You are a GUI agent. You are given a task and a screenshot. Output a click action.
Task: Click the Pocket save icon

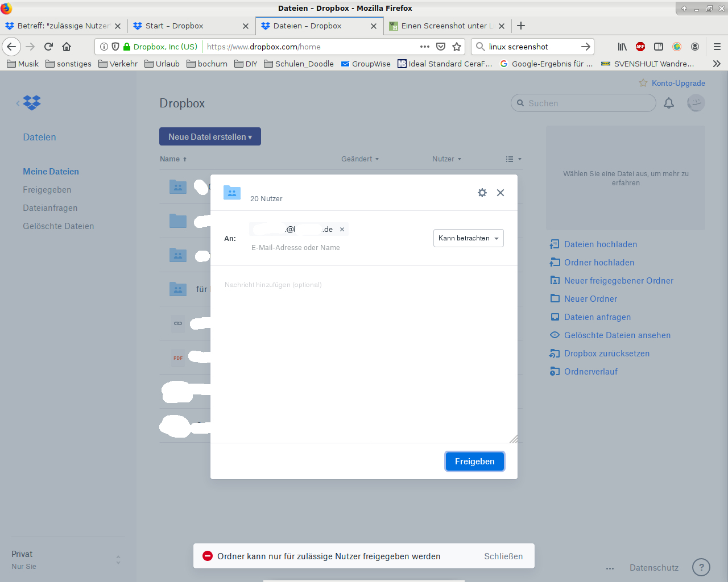[x=441, y=47]
